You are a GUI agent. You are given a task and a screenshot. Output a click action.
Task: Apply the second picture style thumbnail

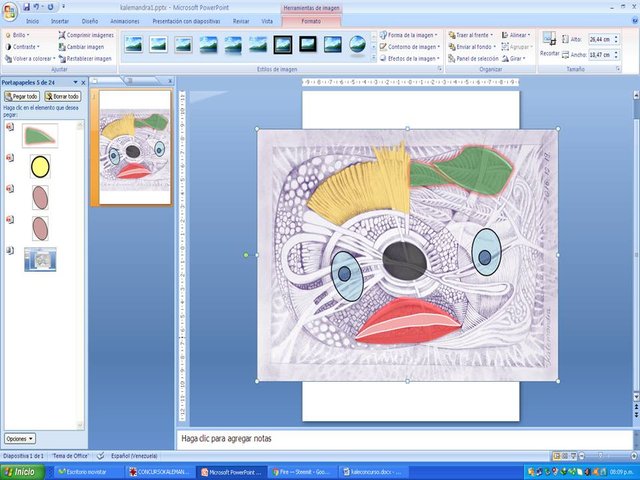[x=158, y=44]
